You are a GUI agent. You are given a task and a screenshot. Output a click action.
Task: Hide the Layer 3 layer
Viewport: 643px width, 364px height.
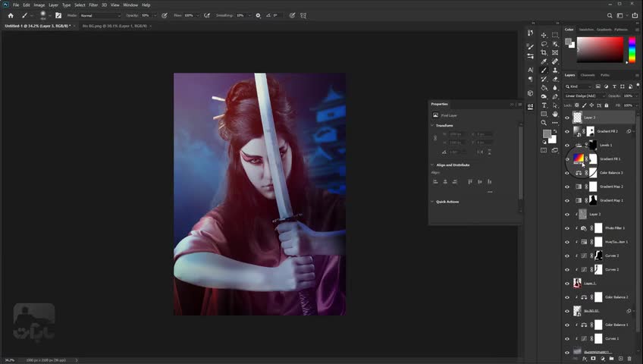[567, 118]
